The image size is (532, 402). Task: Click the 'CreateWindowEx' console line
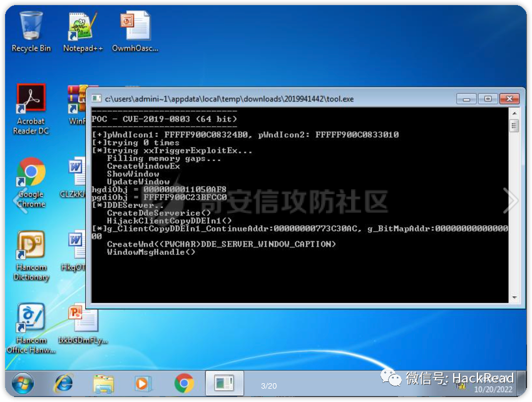[x=143, y=166]
